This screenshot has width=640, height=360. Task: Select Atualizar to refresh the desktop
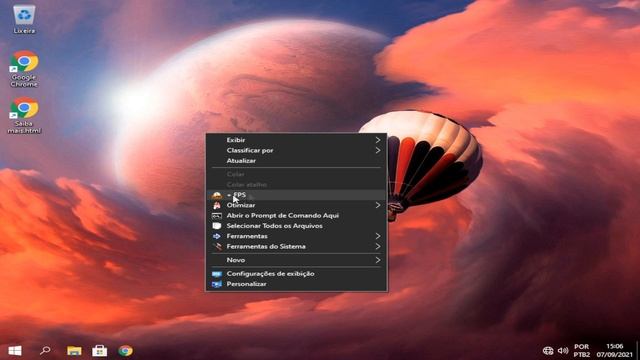pyautogui.click(x=296, y=161)
